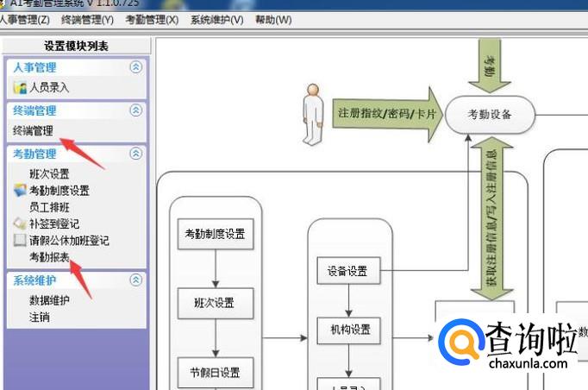The width and height of the screenshot is (588, 390).
Task: Open 员工排班 in sidebar
Action: coord(49,207)
